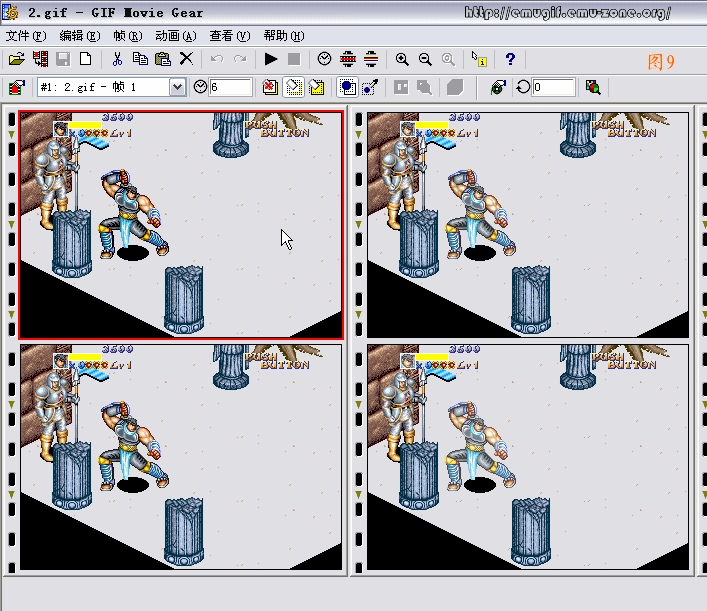Viewport: 707px width, 611px height.
Task: Select the bottom-right frame 4 thumbnail
Action: [528, 457]
